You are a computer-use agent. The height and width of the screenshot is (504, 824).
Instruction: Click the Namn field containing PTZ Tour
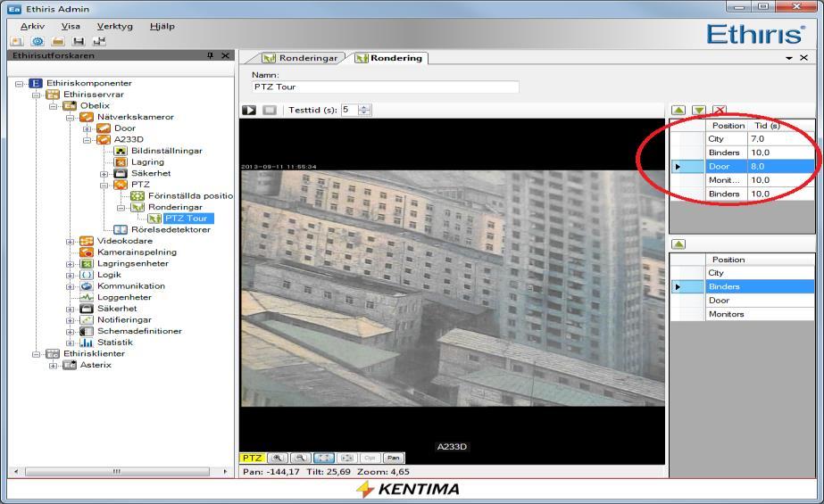pyautogui.click(x=385, y=87)
